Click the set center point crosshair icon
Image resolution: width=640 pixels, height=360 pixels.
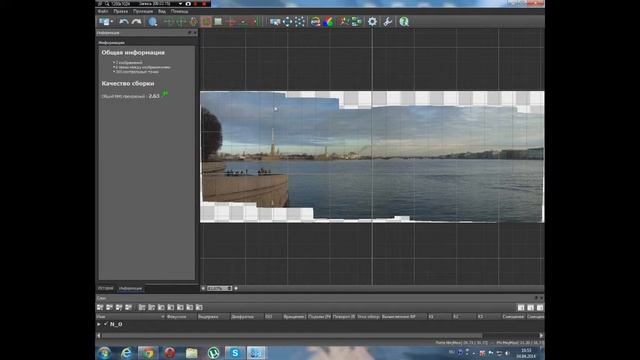pos(287,22)
